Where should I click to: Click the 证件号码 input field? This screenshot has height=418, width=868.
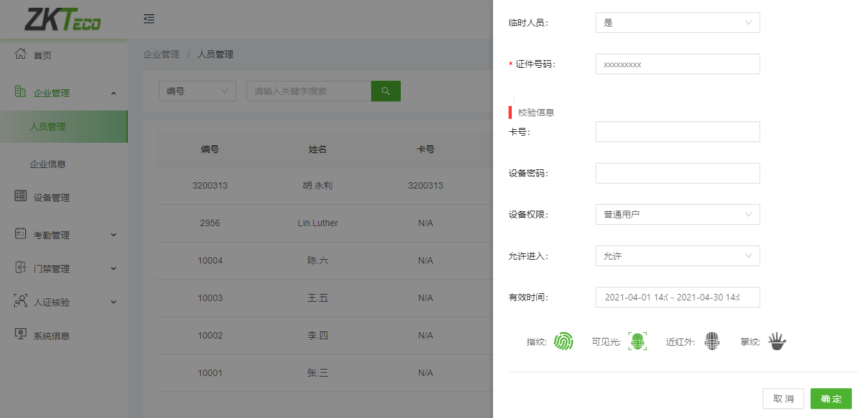tap(678, 64)
